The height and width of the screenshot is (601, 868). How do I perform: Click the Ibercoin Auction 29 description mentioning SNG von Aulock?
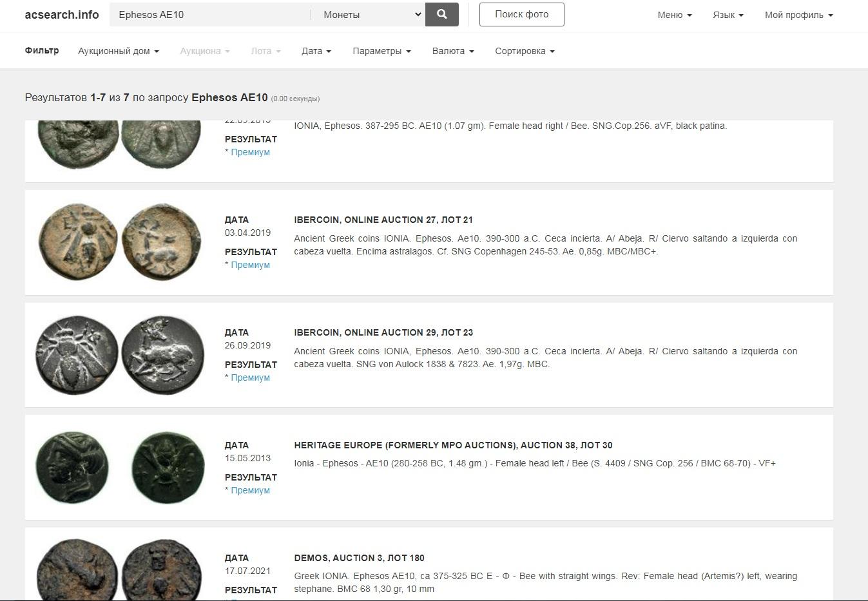point(545,358)
